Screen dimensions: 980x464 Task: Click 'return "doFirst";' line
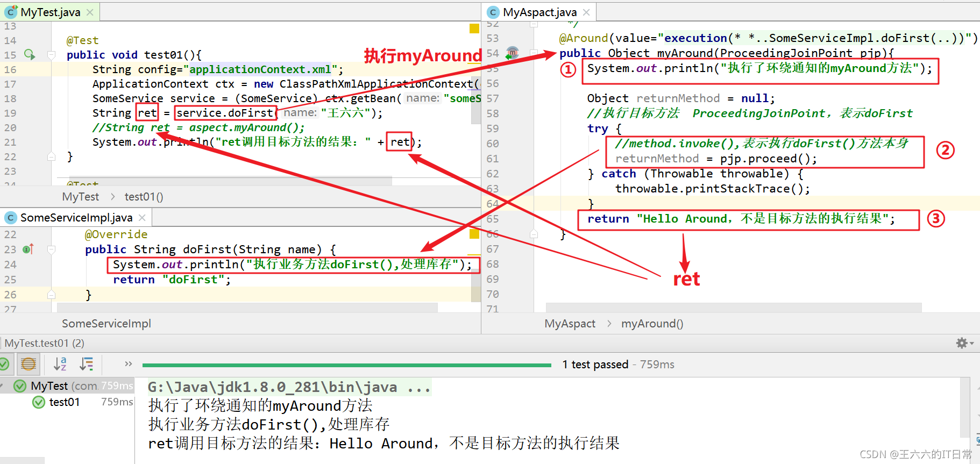[x=172, y=280]
